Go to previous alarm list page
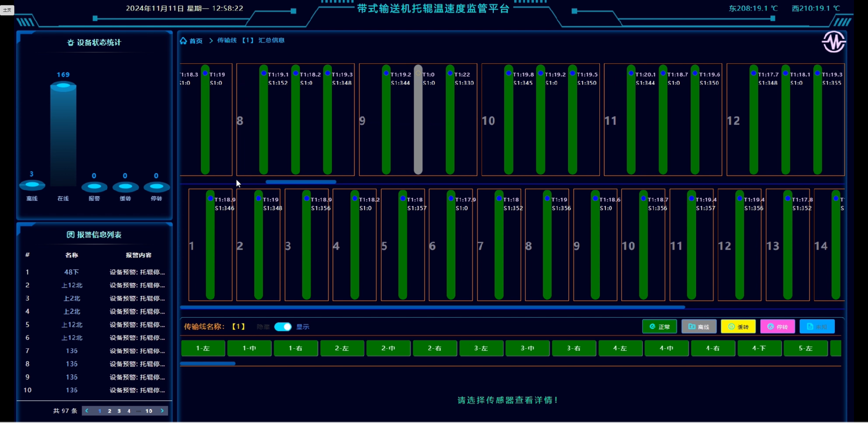 tap(87, 411)
